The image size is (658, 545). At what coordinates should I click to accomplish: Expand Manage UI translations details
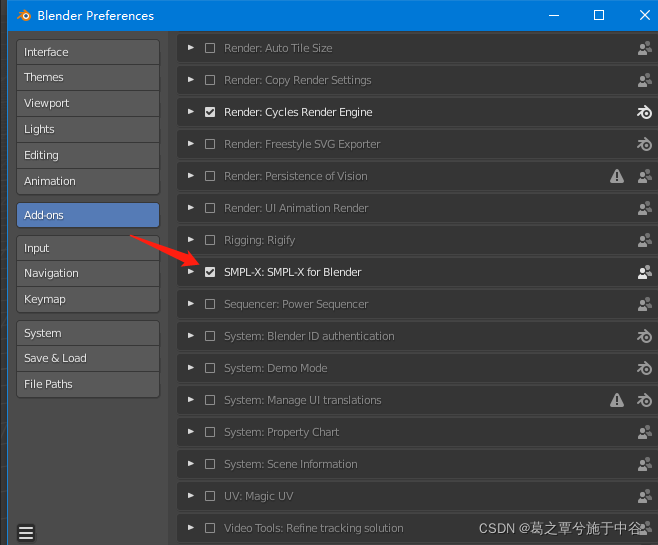coord(191,400)
